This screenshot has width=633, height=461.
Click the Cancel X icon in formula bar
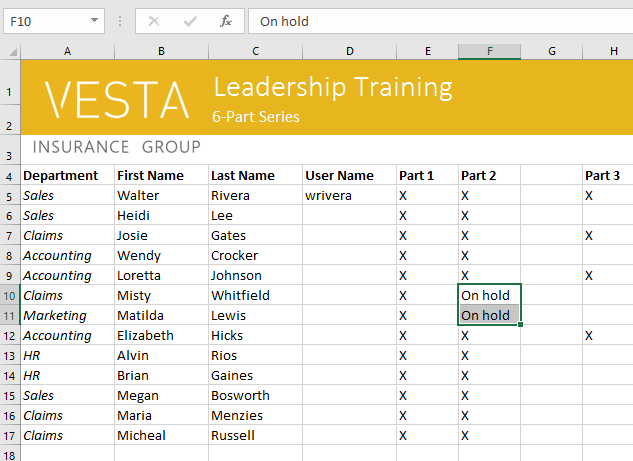coord(154,21)
